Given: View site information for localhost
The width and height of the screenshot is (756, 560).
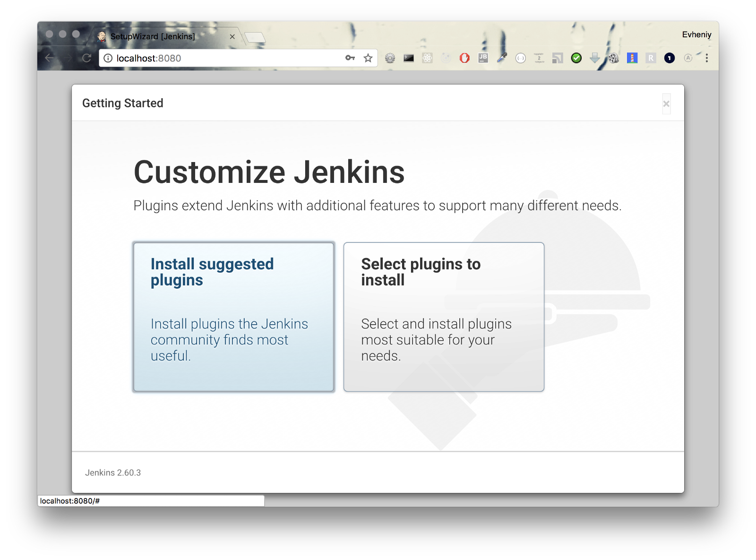Looking at the screenshot, I should [x=108, y=58].
